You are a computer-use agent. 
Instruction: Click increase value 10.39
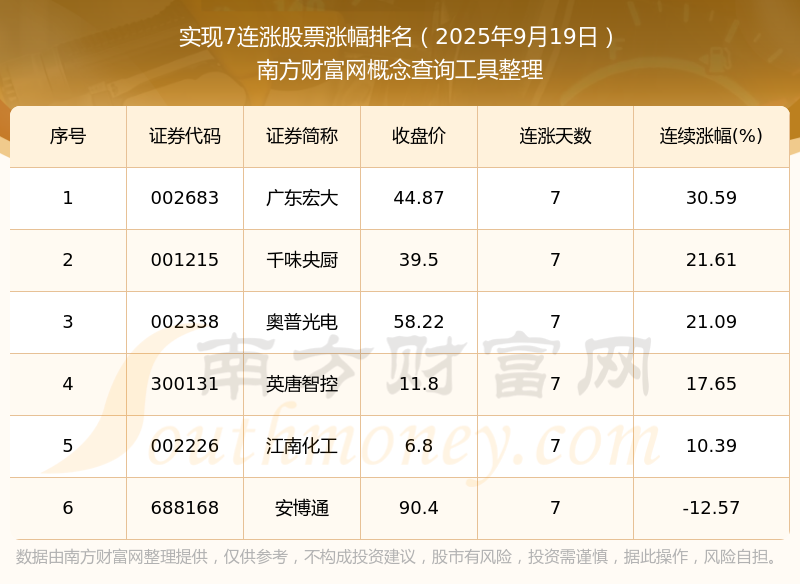point(711,446)
